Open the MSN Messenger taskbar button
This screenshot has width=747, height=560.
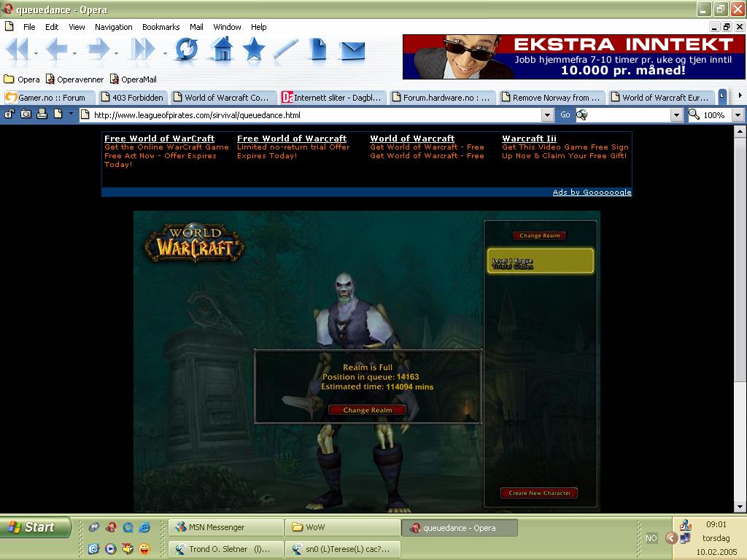[x=226, y=527]
